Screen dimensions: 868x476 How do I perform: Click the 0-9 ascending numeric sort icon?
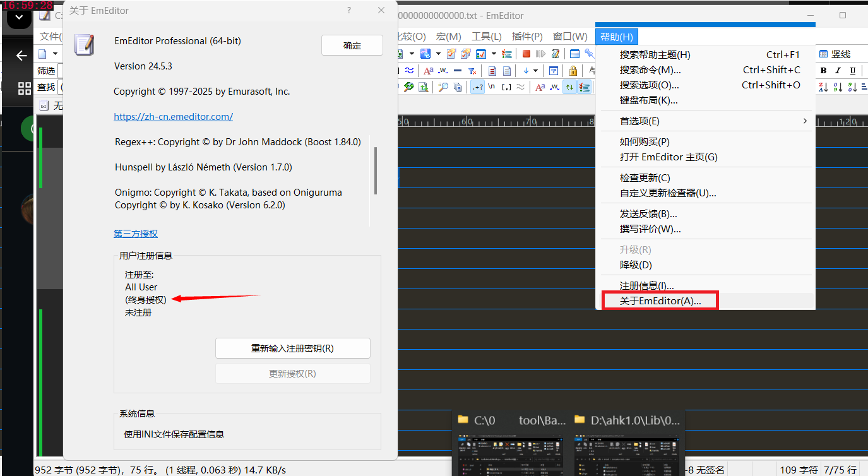838,87
